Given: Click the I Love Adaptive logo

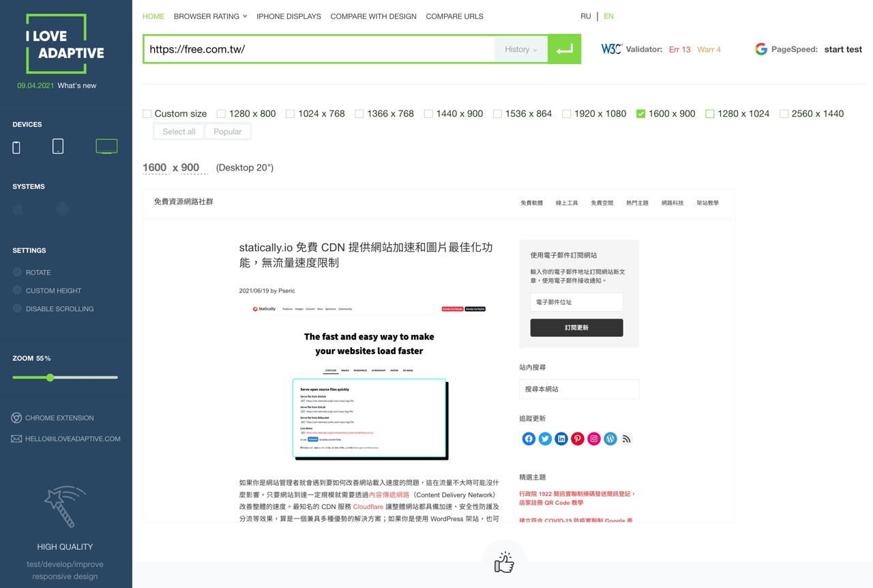Looking at the screenshot, I should coord(65,44).
